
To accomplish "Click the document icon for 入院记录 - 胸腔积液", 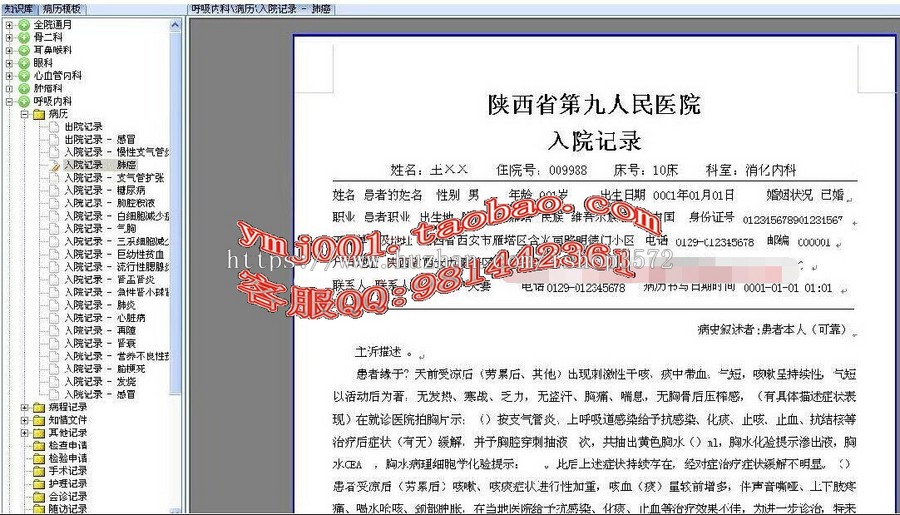I will pos(54,203).
